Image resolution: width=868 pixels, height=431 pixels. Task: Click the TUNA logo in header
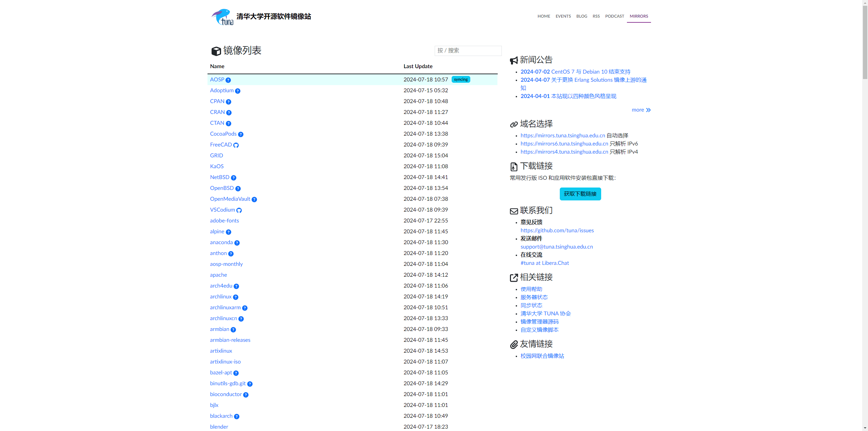point(223,17)
